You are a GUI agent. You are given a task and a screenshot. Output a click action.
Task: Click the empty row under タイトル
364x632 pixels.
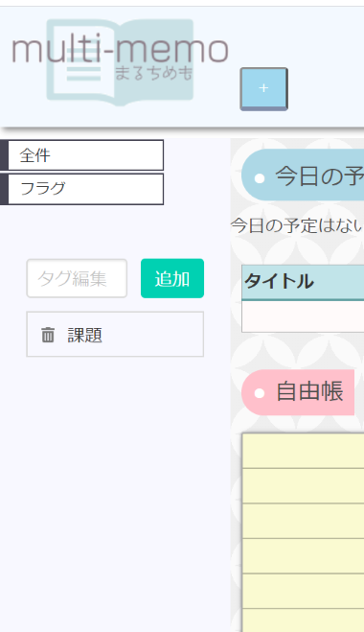tap(303, 316)
